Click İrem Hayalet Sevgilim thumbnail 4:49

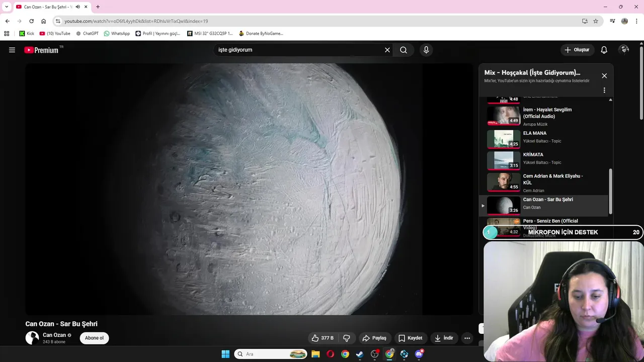[x=504, y=116]
